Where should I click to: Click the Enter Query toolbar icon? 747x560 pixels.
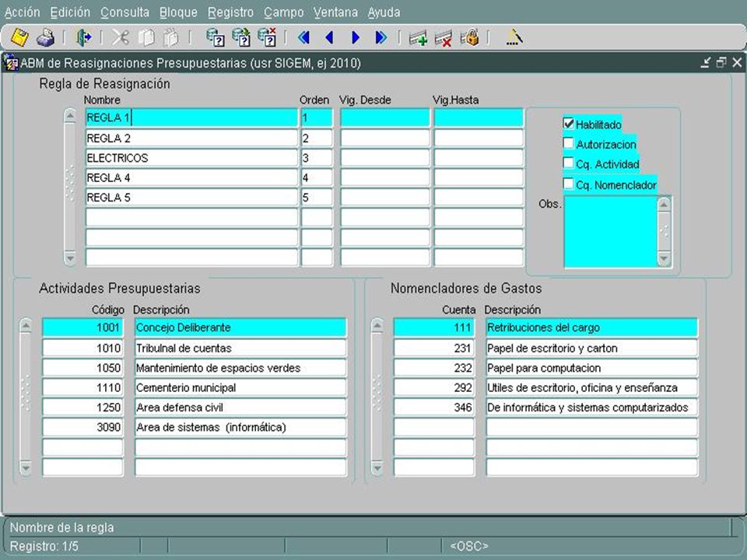coord(215,37)
